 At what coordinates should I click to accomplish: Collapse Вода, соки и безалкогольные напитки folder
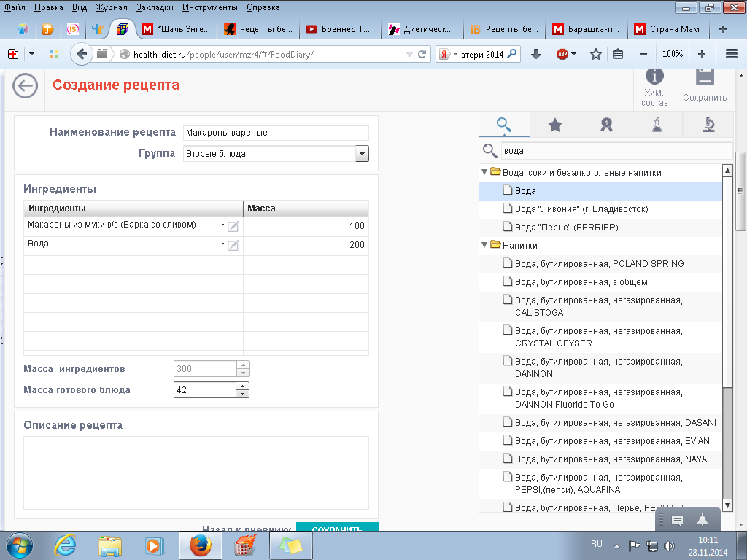click(x=484, y=173)
